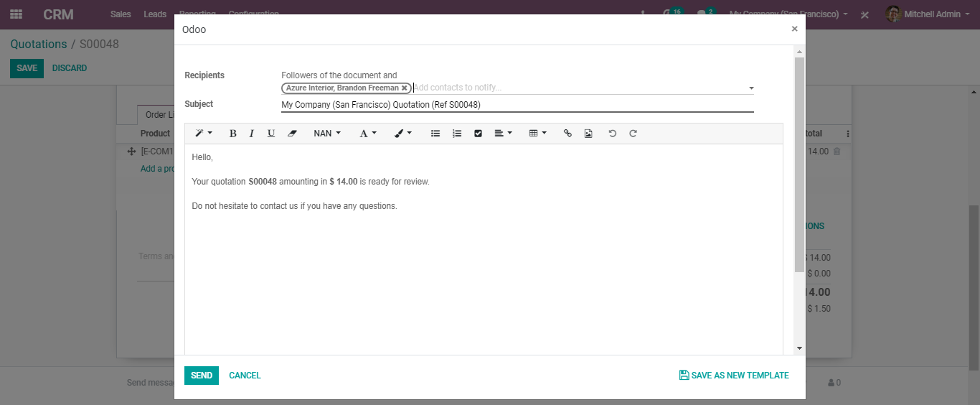Open the Leads menu
The image size is (980, 405).
pos(155,14)
